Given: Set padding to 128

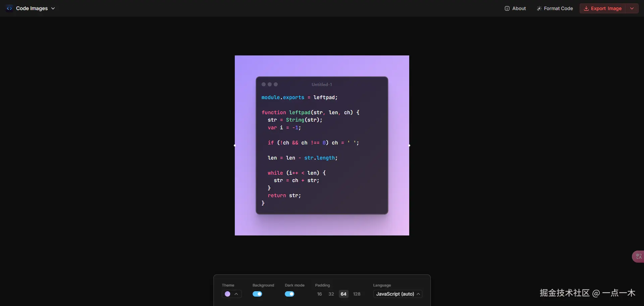Looking at the screenshot, I should [357, 294].
